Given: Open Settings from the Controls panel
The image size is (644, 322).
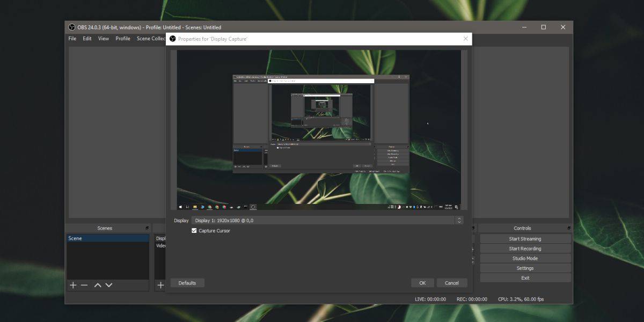Looking at the screenshot, I should click(525, 268).
